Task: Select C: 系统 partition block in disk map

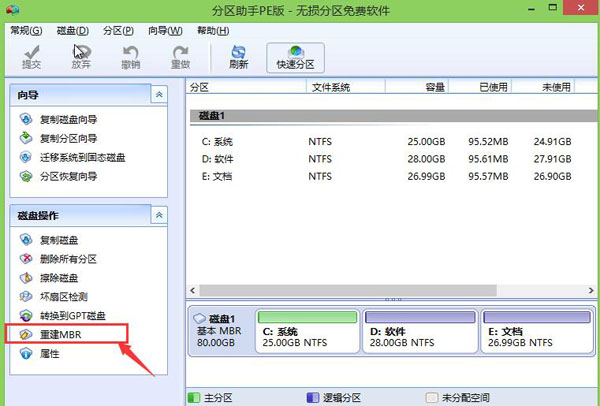Action: point(307,331)
